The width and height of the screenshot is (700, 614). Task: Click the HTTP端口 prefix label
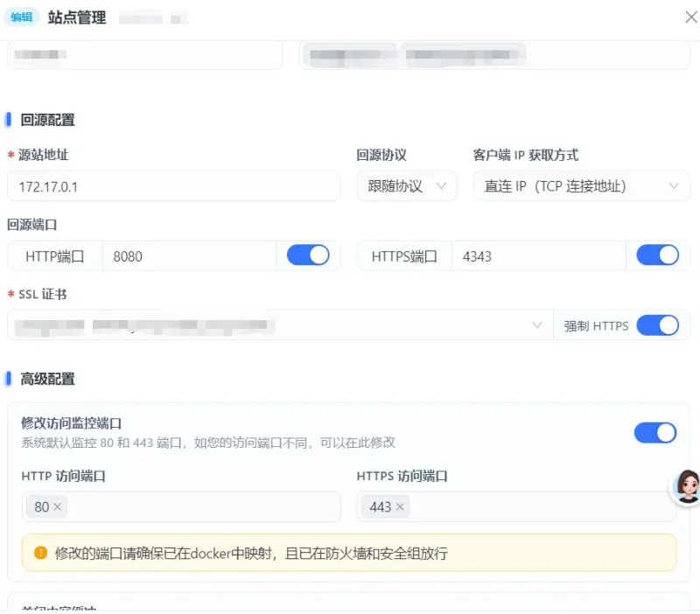coord(55,256)
